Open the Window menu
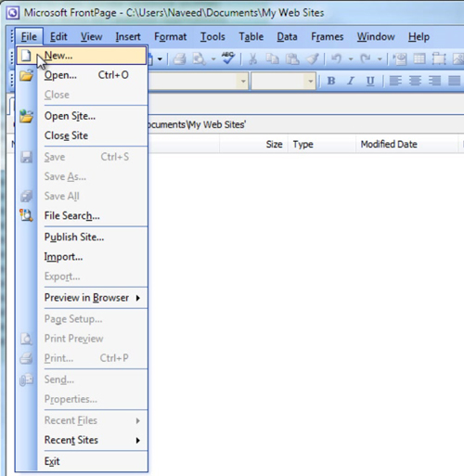 pyautogui.click(x=376, y=37)
